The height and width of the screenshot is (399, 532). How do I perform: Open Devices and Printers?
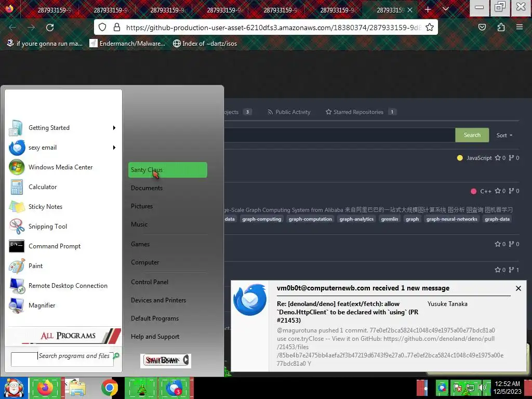coord(158,300)
